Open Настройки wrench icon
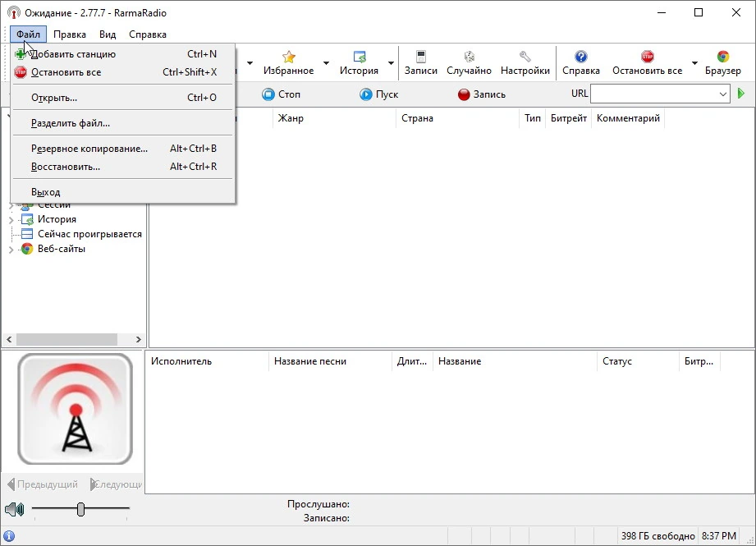The width and height of the screenshot is (756, 546). click(x=525, y=57)
